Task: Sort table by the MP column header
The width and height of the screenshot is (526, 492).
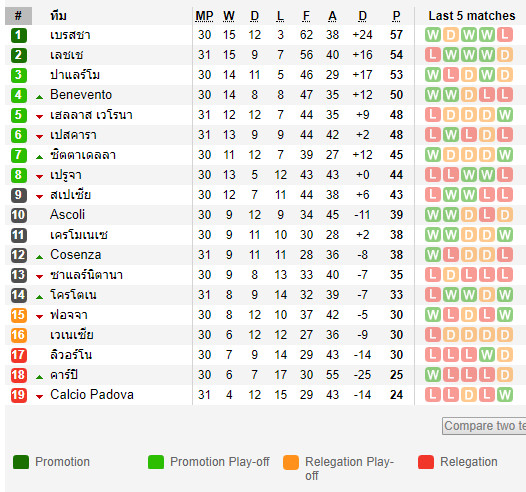Action: [x=204, y=16]
